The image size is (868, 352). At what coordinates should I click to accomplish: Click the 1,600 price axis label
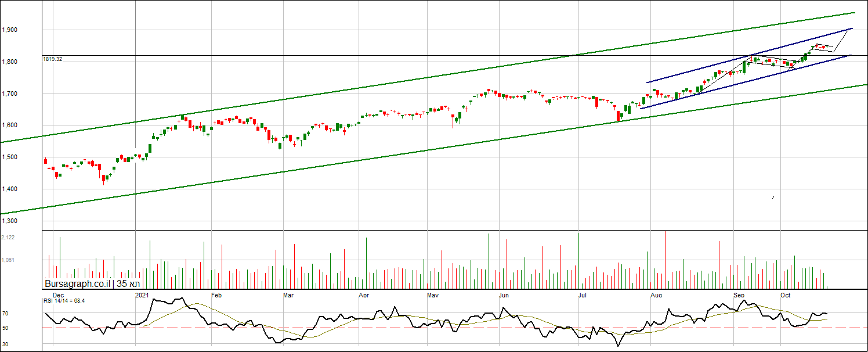(9, 125)
